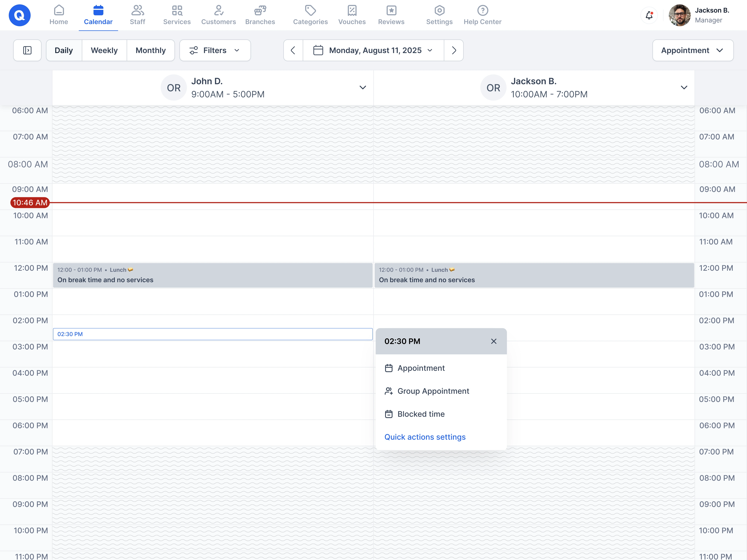Open the Home section icon

(59, 15)
